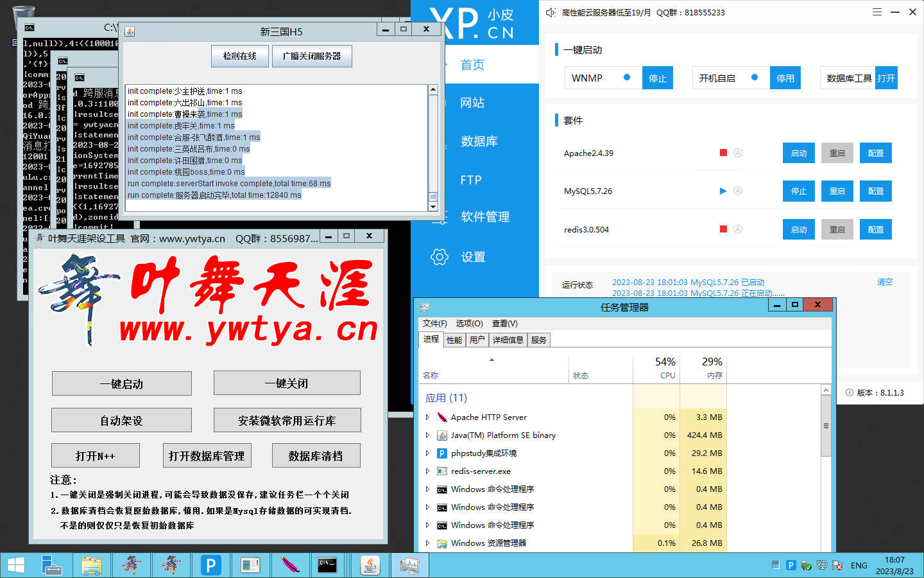924x578 pixels.
Task: Switch to the 详细信息 tab in Task Manager
Action: [x=508, y=340]
